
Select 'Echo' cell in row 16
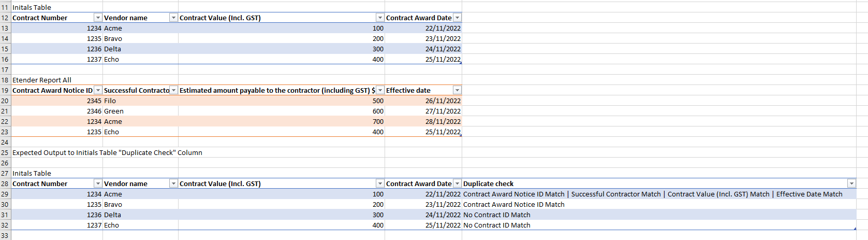[140, 59]
